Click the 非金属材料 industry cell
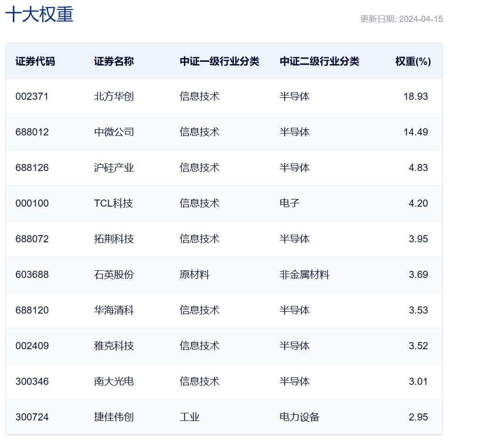Screen dimensions: 478x448 (x=305, y=275)
